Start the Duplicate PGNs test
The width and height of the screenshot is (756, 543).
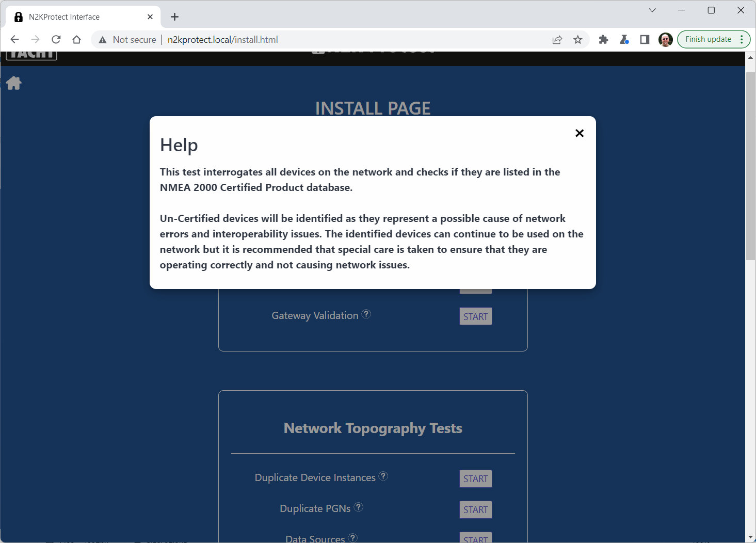(475, 509)
